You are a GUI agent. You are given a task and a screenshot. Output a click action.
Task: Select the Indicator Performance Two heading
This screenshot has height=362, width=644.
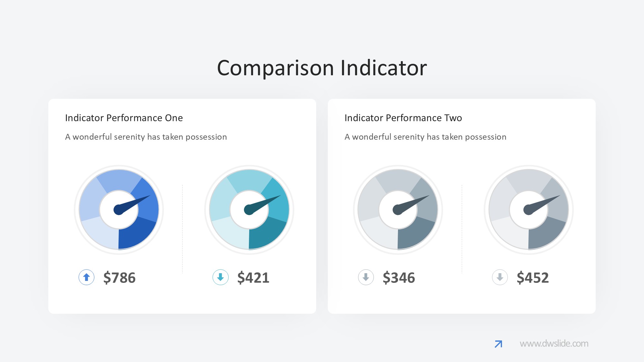[403, 118]
